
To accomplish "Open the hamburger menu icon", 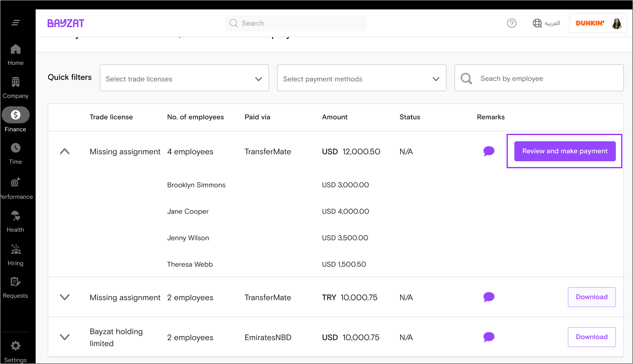I will click(15, 23).
